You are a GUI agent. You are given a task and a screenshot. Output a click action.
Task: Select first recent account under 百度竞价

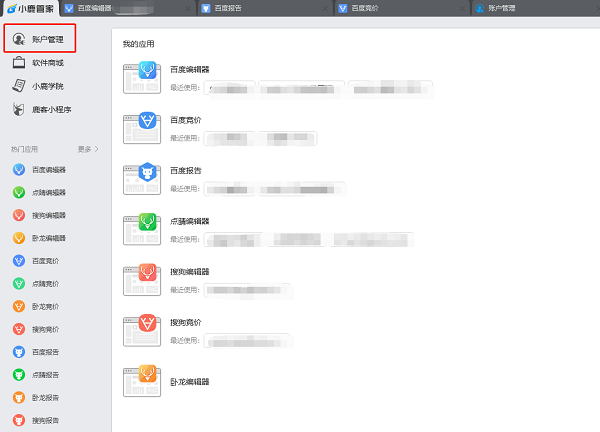point(230,139)
